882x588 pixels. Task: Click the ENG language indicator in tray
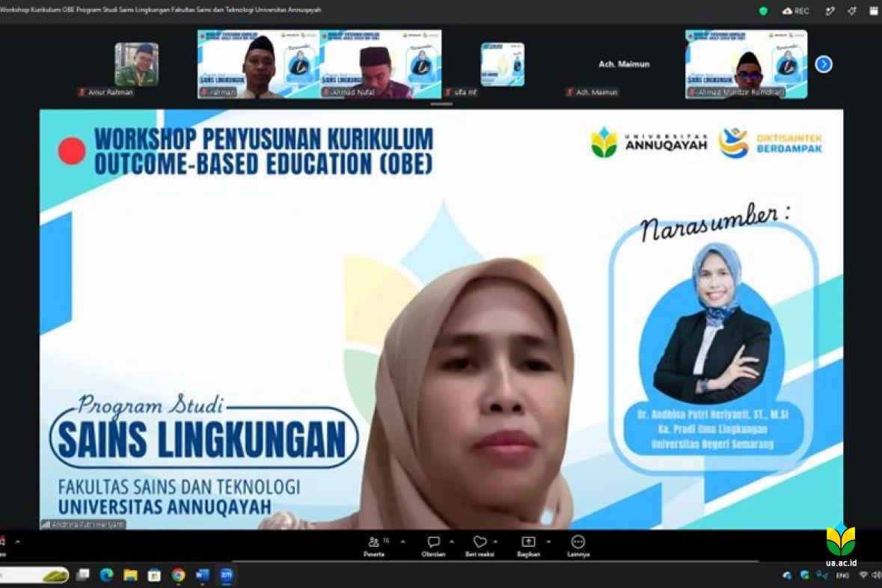(842, 575)
